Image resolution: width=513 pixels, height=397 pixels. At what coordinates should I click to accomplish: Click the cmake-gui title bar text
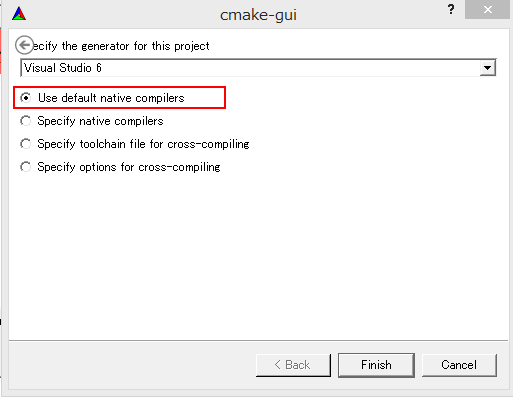[x=258, y=15]
